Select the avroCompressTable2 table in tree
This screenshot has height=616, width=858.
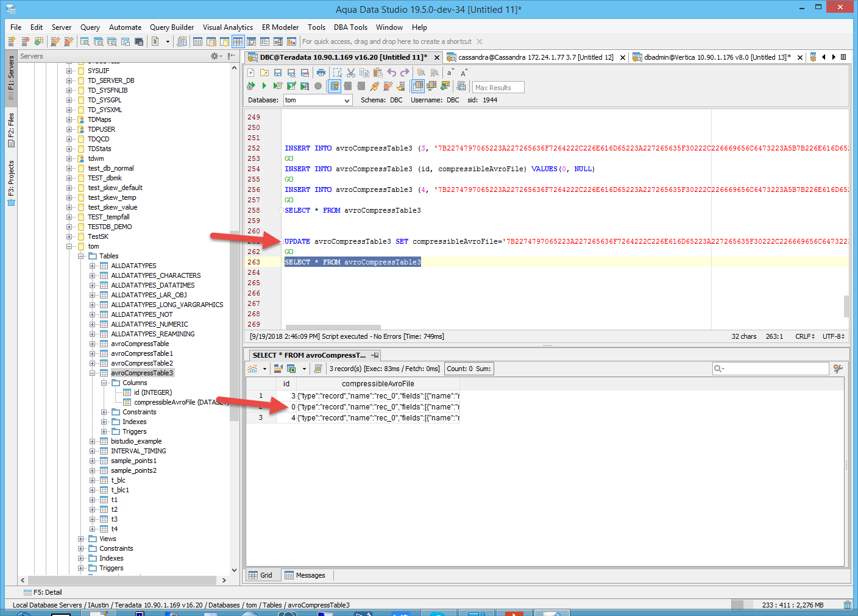pyautogui.click(x=142, y=363)
